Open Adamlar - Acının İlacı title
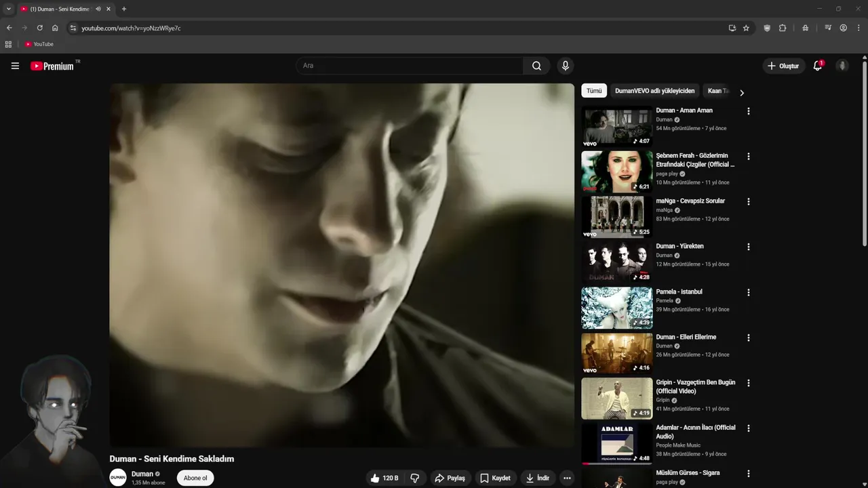 click(696, 432)
